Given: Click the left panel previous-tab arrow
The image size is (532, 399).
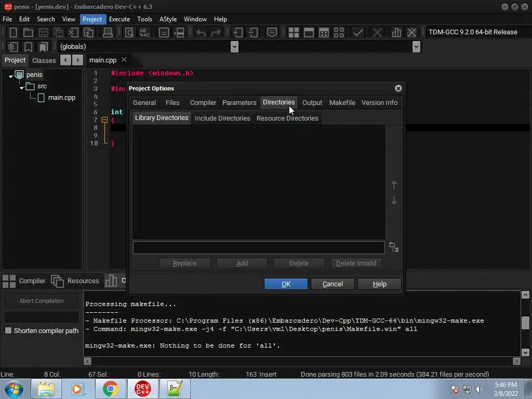Looking at the screenshot, I should [x=65, y=60].
